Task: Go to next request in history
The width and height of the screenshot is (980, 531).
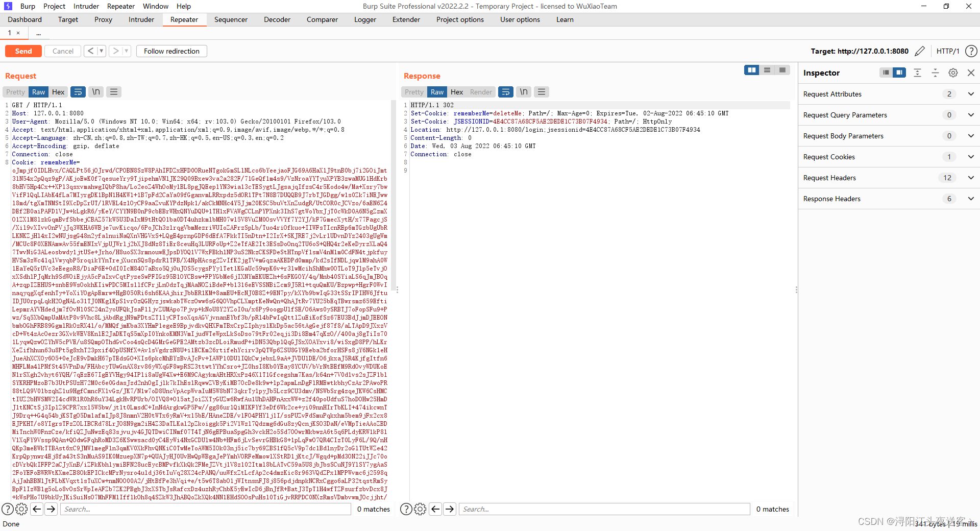Action: click(116, 51)
